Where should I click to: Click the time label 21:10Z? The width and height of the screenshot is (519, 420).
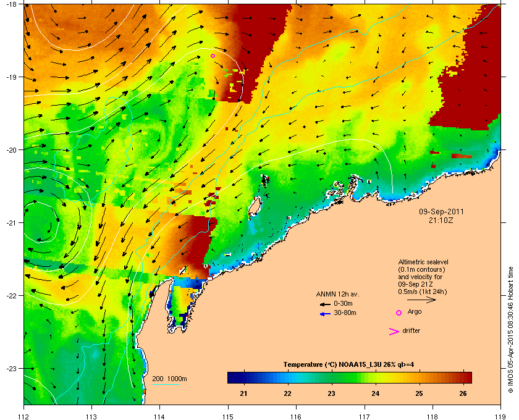[x=441, y=220]
